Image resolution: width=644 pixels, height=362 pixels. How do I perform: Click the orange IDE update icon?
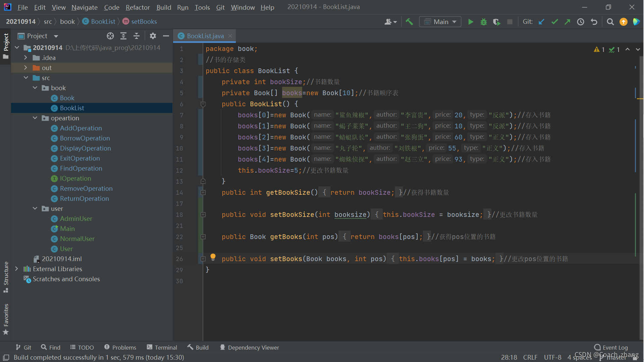click(624, 22)
